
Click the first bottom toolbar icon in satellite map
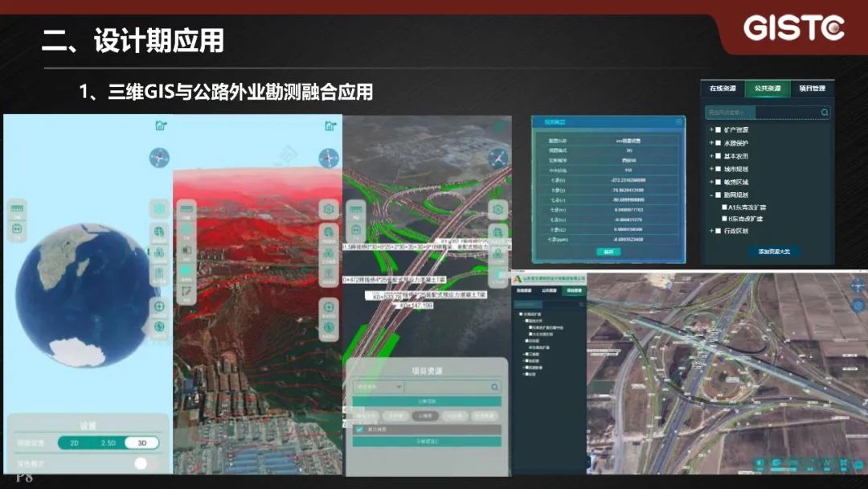(760, 462)
